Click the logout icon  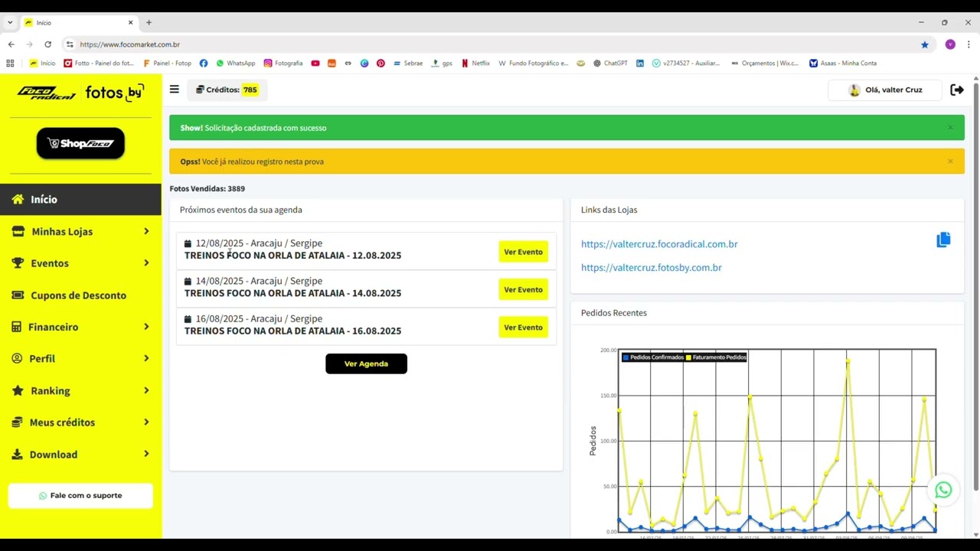coord(957,90)
